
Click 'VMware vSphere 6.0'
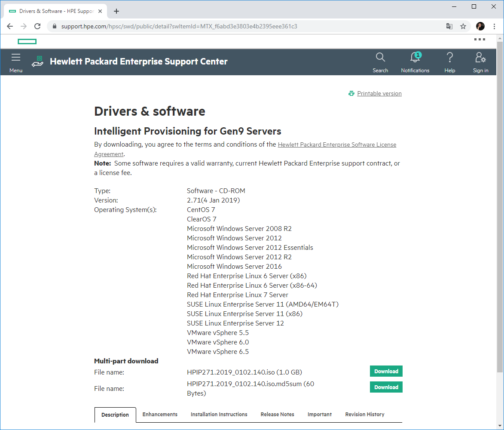pyautogui.click(x=218, y=342)
